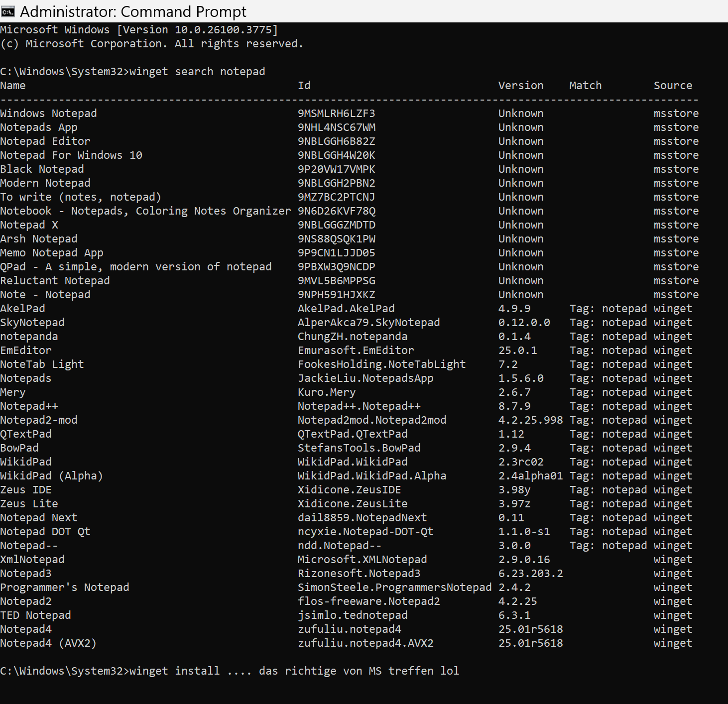The height and width of the screenshot is (704, 728).
Task: Click the ID '9MSMLRH6LZF3'
Action: click(337, 114)
